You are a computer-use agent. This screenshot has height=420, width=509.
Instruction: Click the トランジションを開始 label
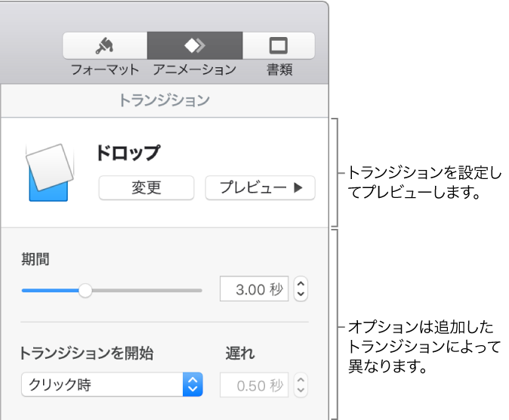86,353
